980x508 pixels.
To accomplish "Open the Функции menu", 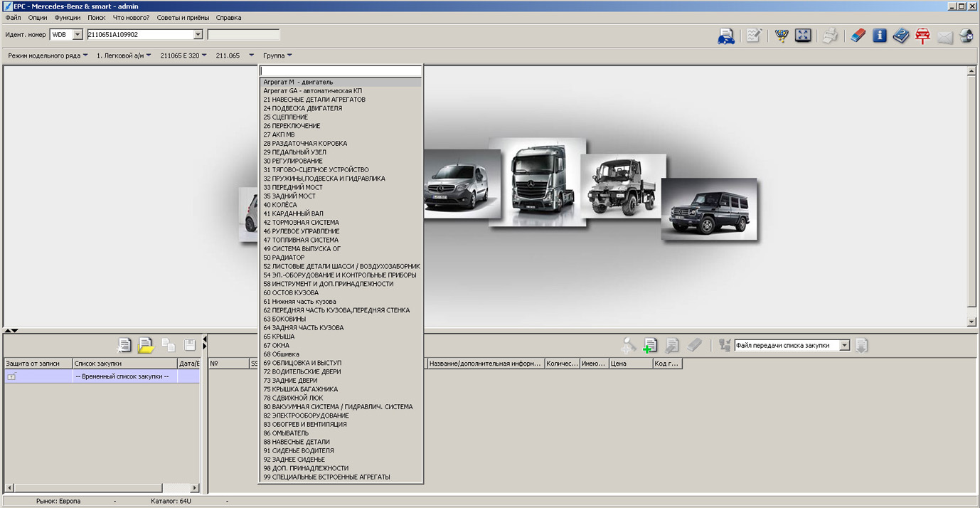I will (67, 18).
